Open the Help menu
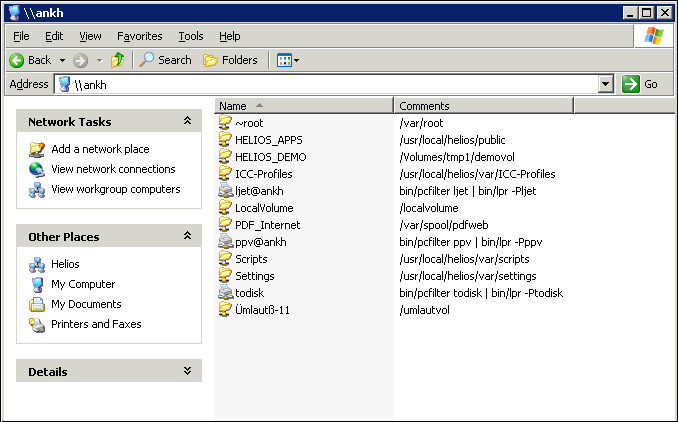This screenshot has width=678, height=422. coord(230,36)
